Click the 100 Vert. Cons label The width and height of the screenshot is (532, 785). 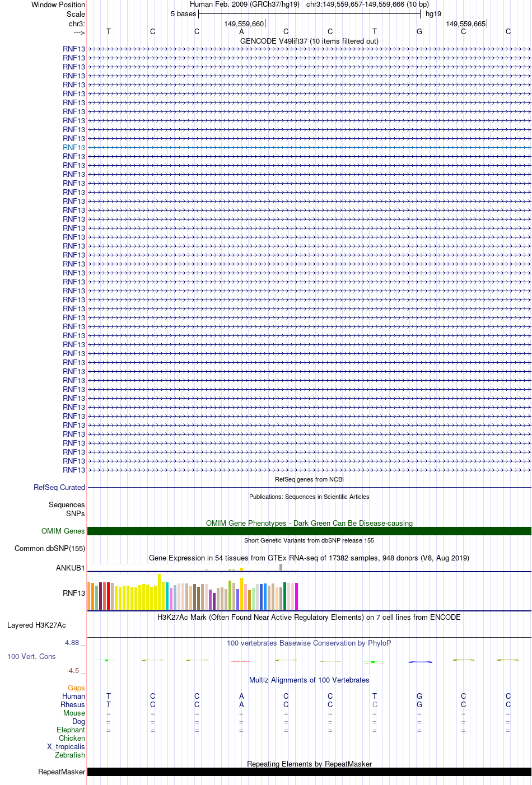31,656
